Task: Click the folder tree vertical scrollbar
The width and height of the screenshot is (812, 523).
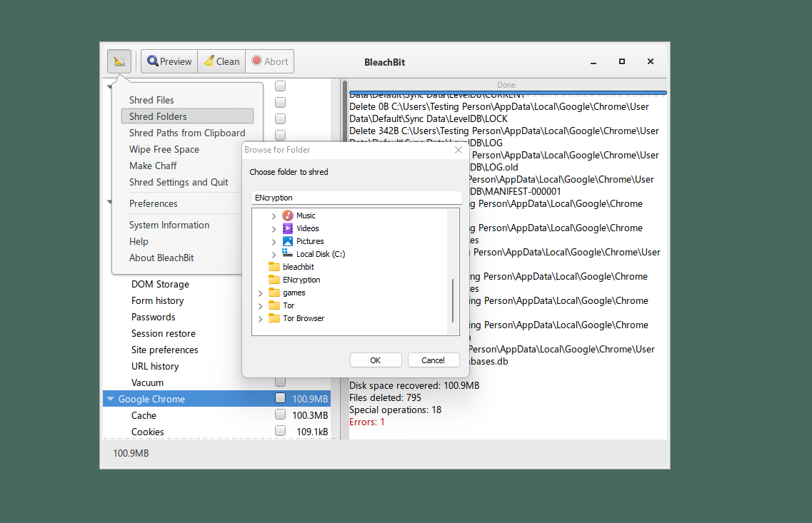Action: coord(453,300)
